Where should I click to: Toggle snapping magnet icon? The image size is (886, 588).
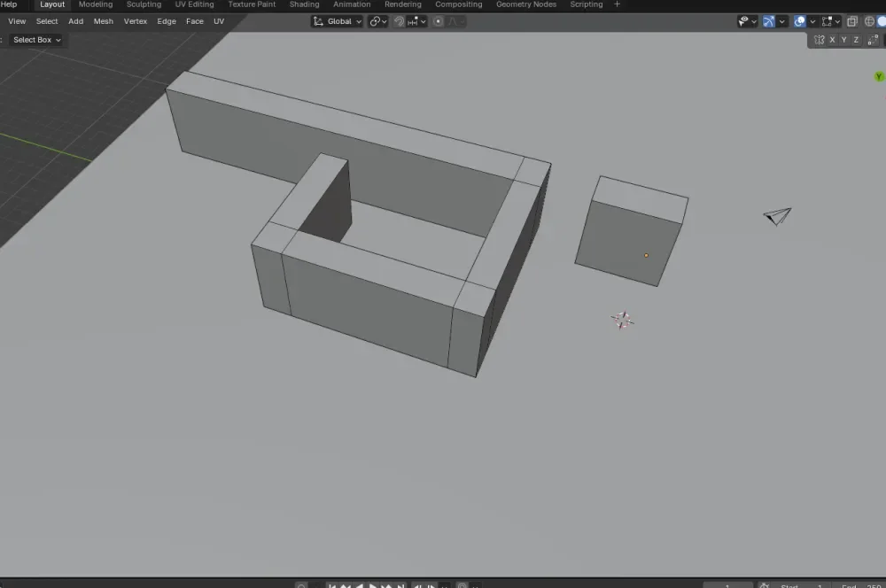[x=399, y=21]
